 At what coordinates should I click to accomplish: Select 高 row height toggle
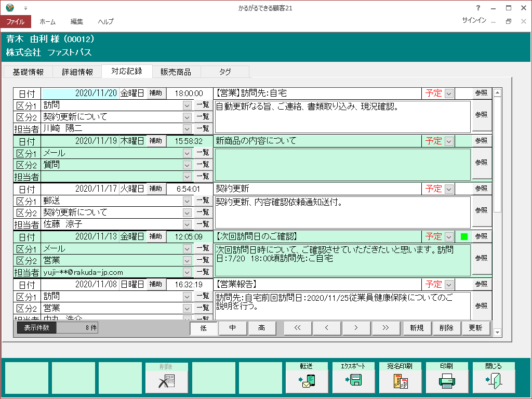coord(262,328)
